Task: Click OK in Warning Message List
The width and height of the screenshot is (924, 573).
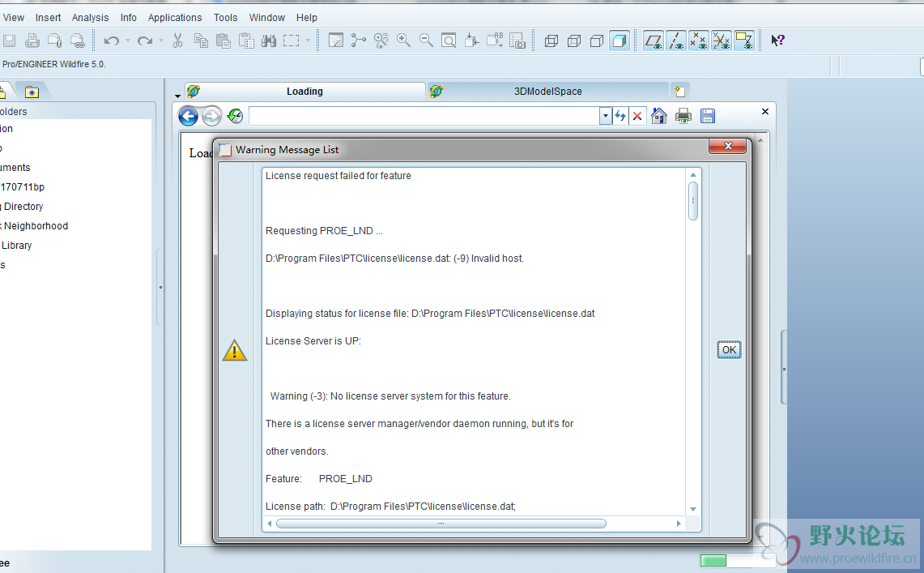Action: pyautogui.click(x=729, y=349)
